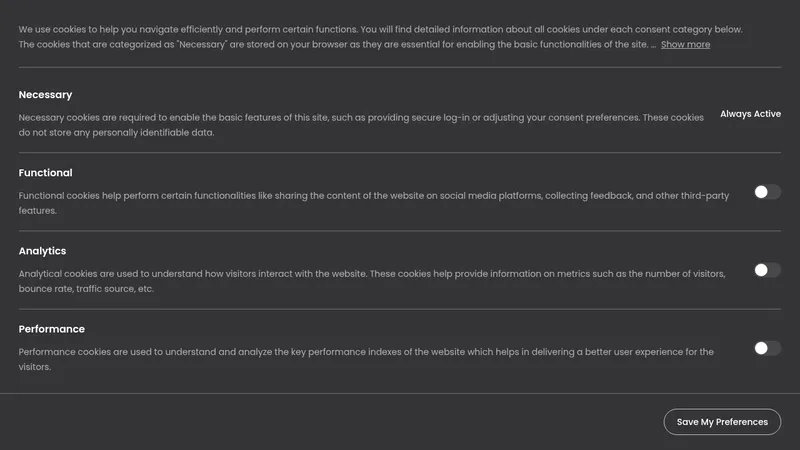Select the Functional cookies description paragraph

point(374,203)
